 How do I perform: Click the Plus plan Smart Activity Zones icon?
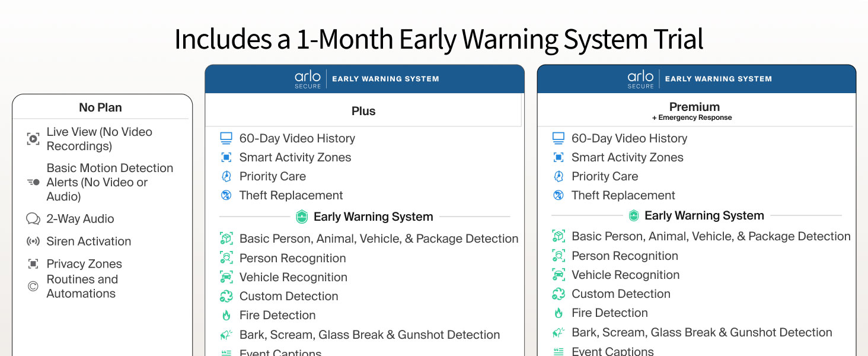click(x=226, y=157)
